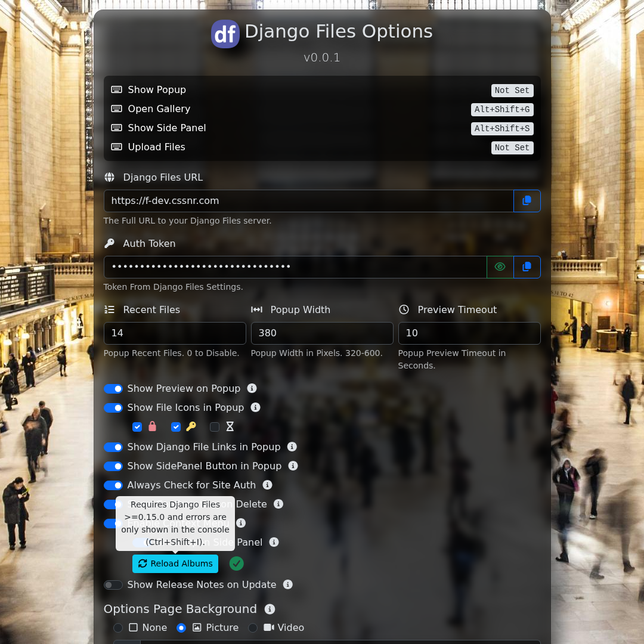Click info icon beside Show File Icons in Popup
Screen dimensions: 644x644
click(255, 408)
